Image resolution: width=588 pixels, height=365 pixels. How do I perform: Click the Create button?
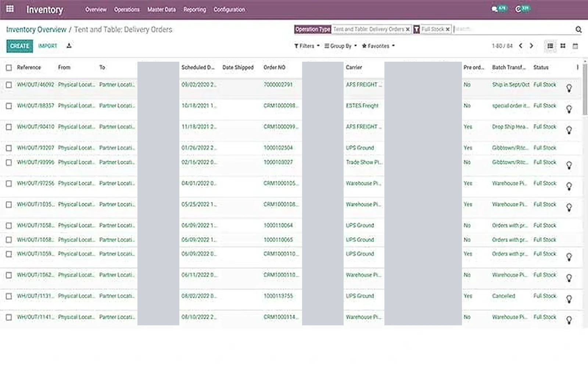pos(19,46)
